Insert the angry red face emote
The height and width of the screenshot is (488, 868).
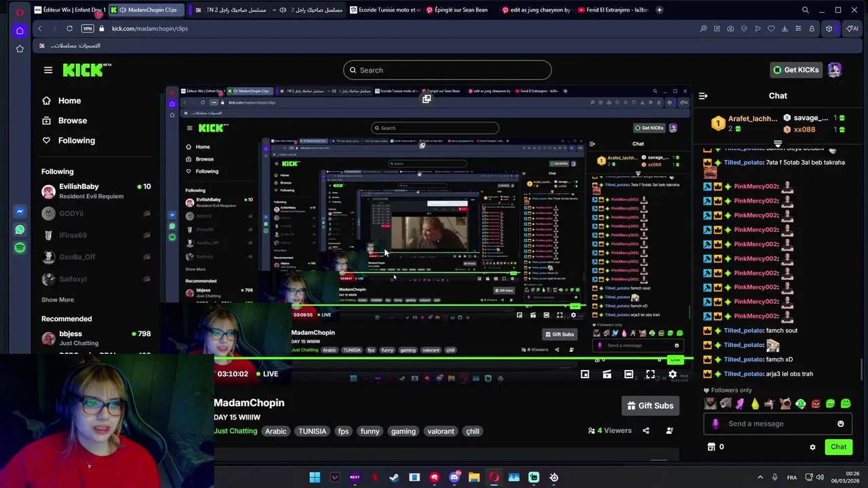(815, 404)
